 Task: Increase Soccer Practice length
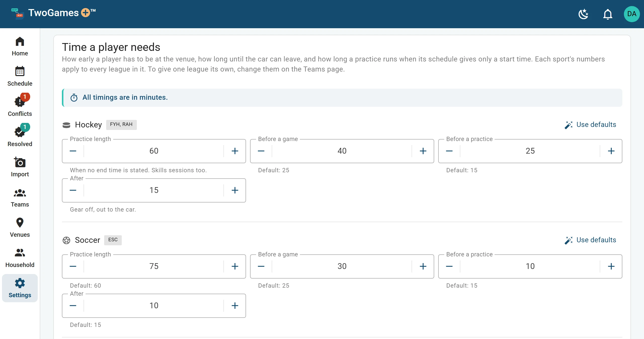point(235,266)
